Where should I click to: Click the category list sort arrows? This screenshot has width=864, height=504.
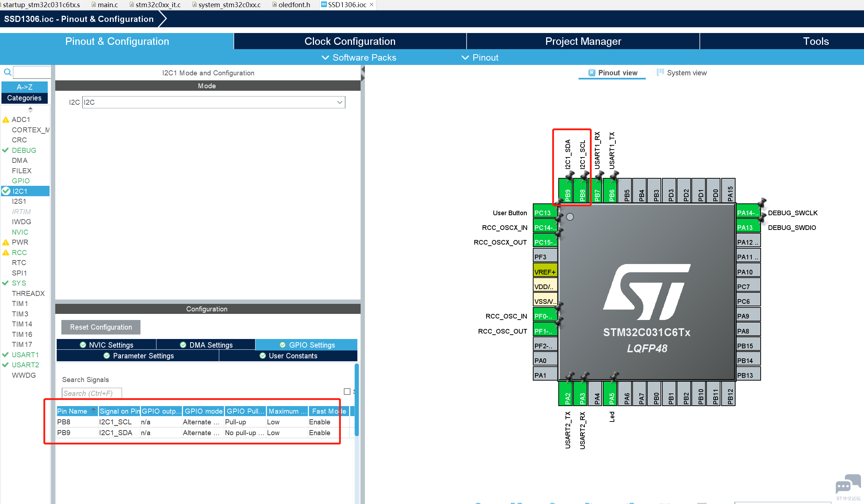tap(30, 109)
